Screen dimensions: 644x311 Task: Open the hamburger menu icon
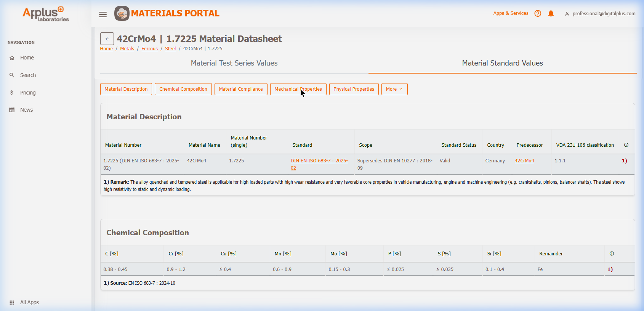[x=103, y=14]
